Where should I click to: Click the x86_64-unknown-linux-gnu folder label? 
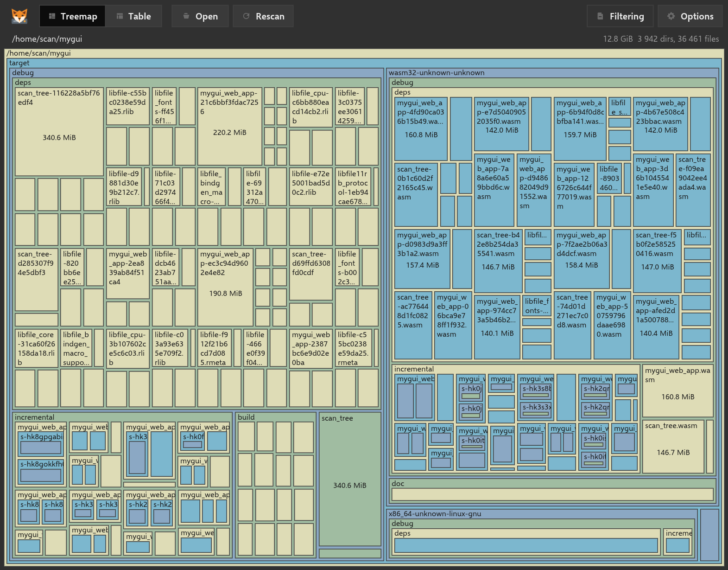pos(435,514)
